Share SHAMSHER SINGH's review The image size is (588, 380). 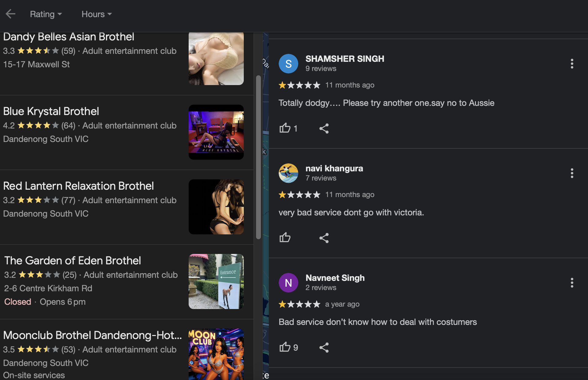[324, 129]
